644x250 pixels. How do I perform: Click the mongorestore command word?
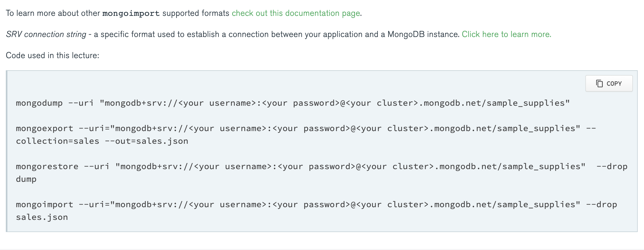tap(47, 166)
